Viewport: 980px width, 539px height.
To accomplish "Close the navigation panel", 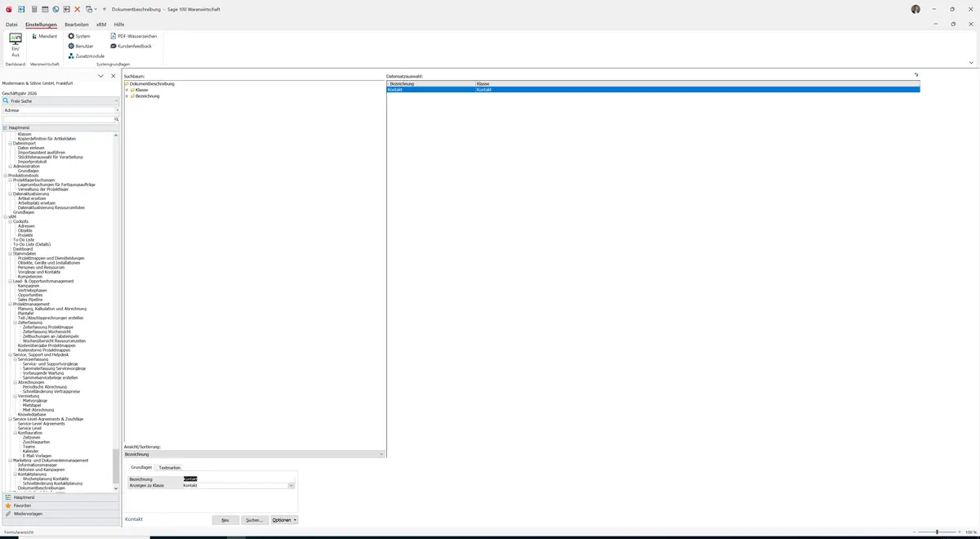I will (x=114, y=76).
